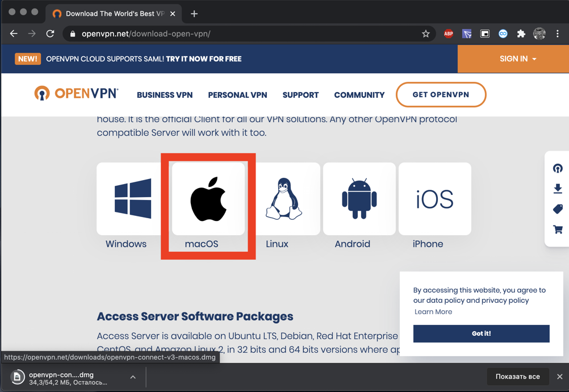
Task: Click the Windows download icon
Action: point(133,199)
